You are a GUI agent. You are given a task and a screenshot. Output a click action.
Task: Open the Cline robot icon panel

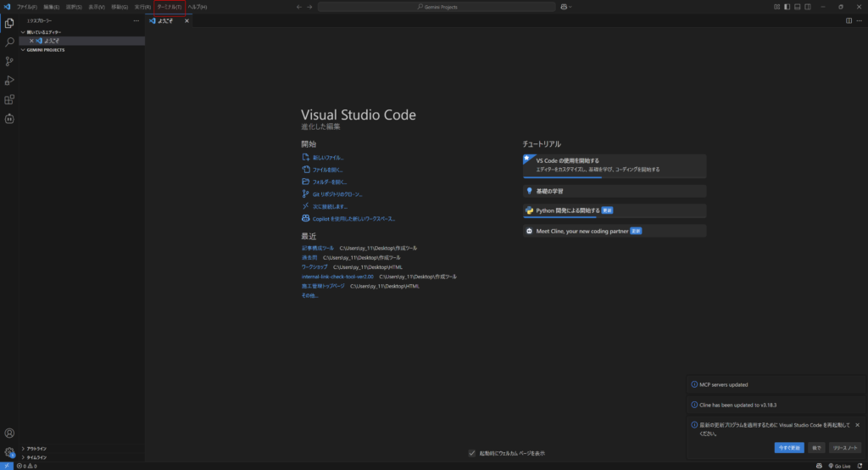click(9, 120)
